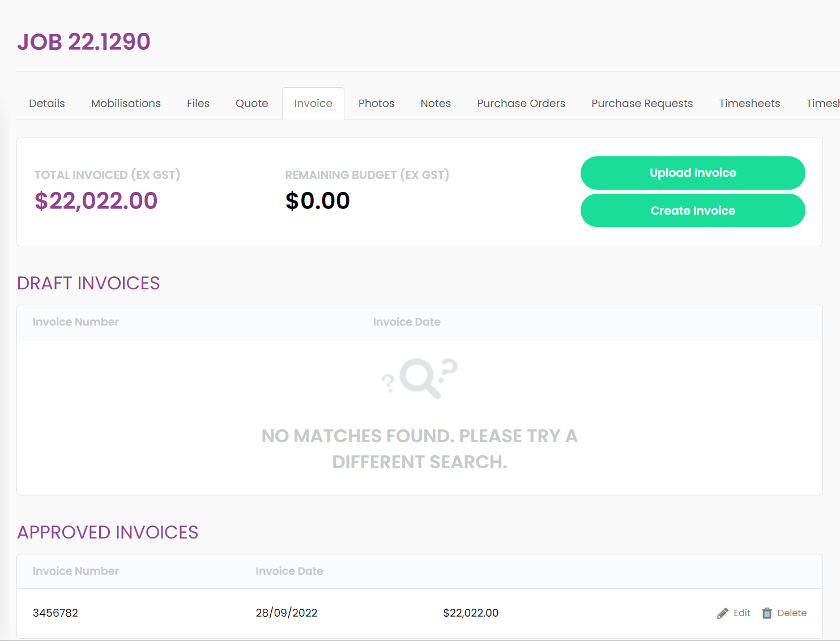Open the Files tab
This screenshot has height=641, width=840.
click(198, 103)
